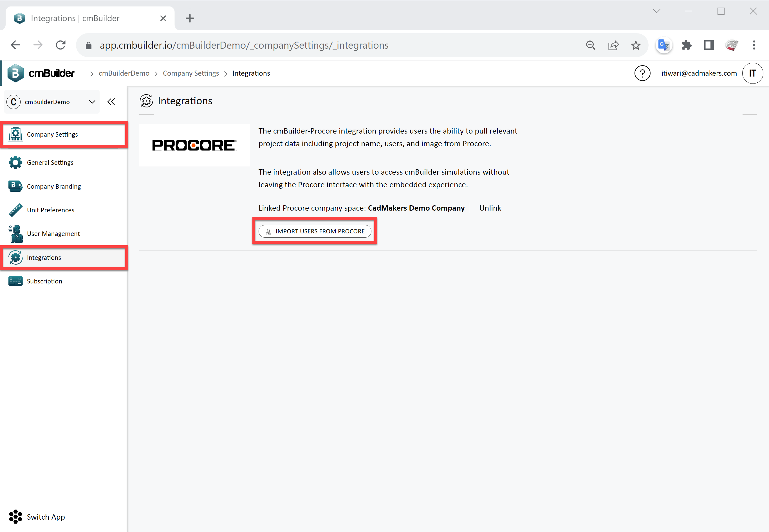View site info via lock icon
The image size is (769, 532).
tap(88, 45)
